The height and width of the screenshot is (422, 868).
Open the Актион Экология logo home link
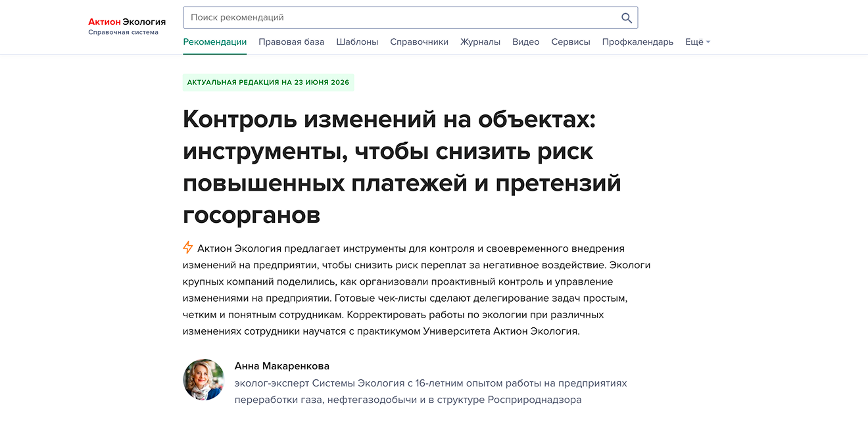pos(127,22)
